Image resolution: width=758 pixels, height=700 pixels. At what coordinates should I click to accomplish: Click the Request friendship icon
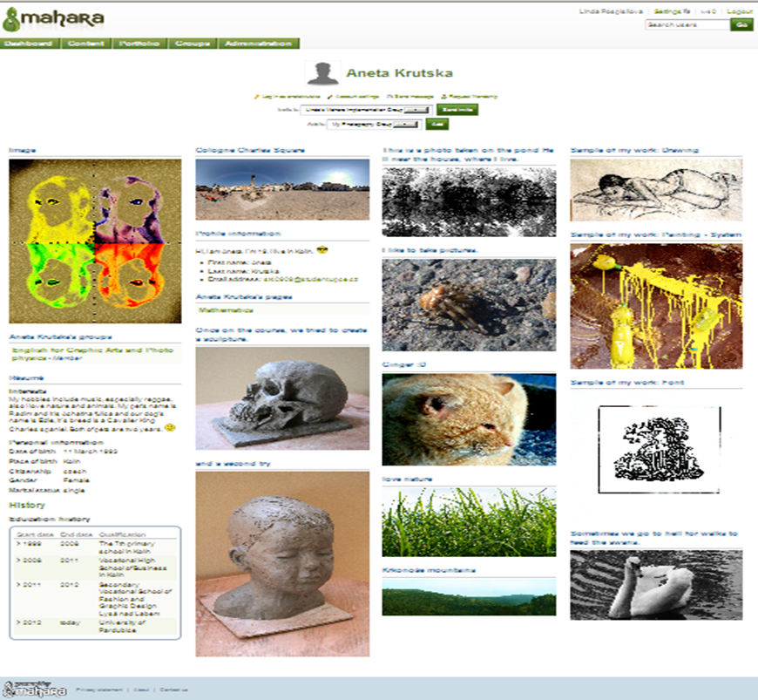pos(443,96)
